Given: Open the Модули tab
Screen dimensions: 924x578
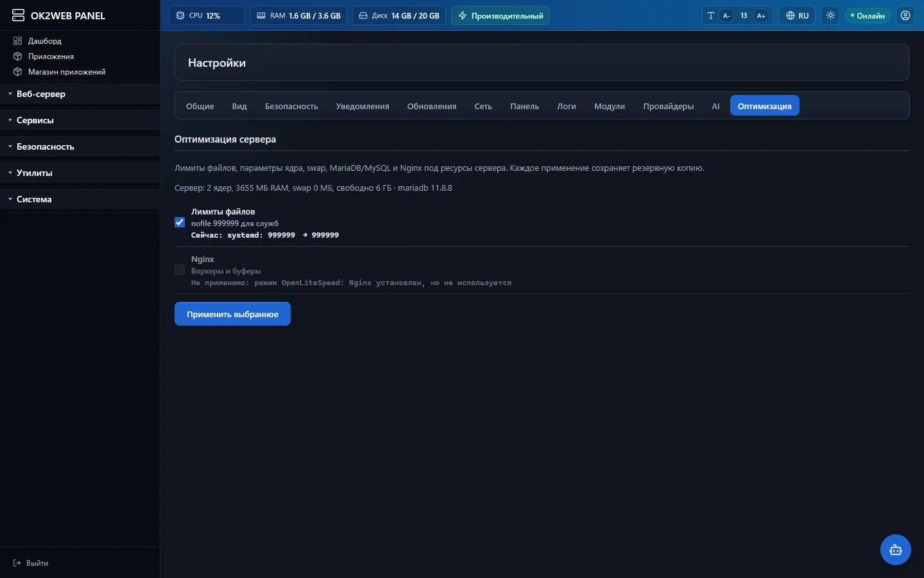Looking at the screenshot, I should coord(610,106).
